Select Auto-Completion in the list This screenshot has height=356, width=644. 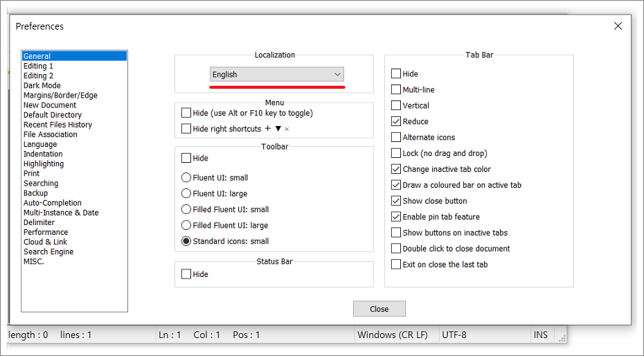74,203
